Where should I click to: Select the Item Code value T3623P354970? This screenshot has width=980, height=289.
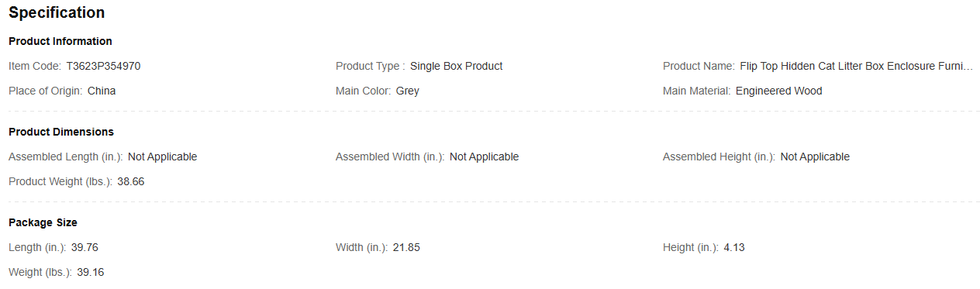(103, 67)
